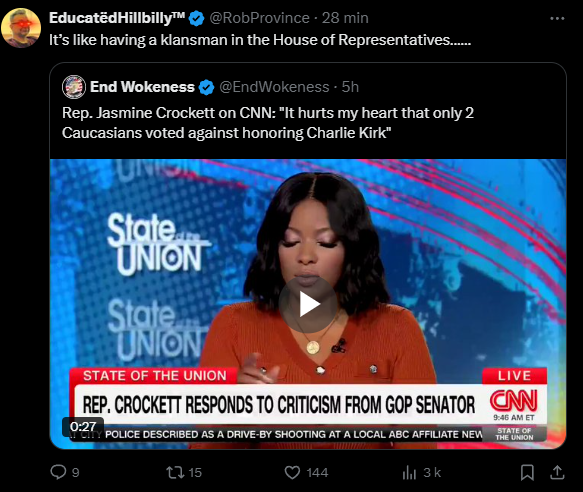Click End Wokeness verified checkmark badge
This screenshot has height=492, width=583.
(x=206, y=87)
